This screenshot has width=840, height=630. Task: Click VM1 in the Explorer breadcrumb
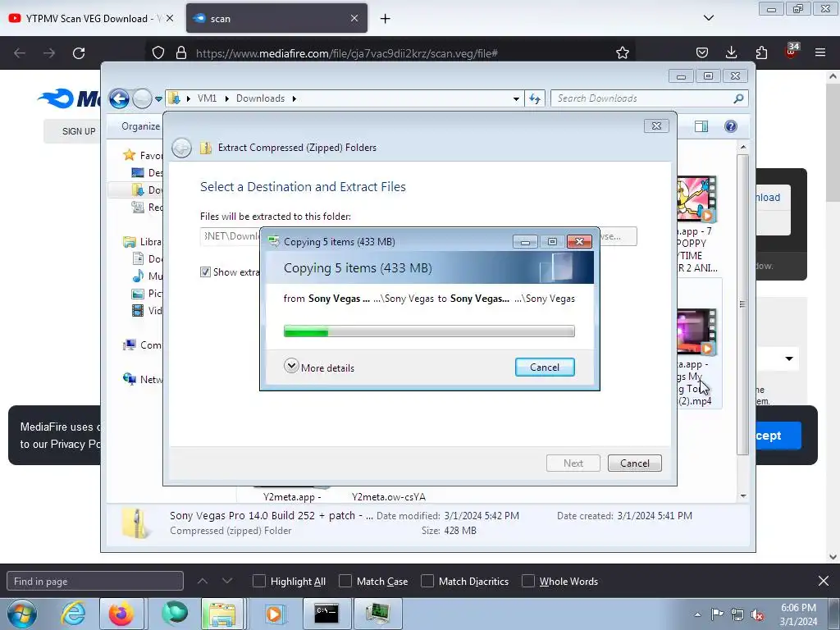(207, 98)
